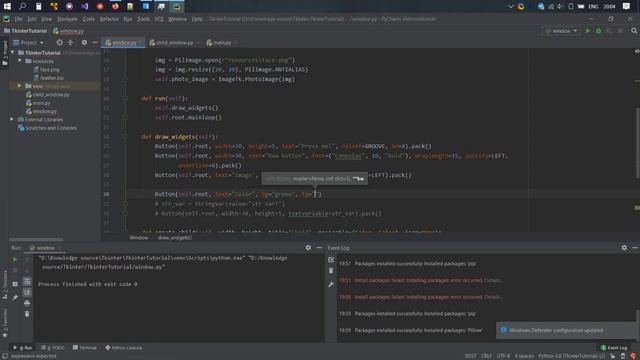Start debugging with the green bug icon
Image resolution: width=640 pixels, height=360 pixels.
599,31
